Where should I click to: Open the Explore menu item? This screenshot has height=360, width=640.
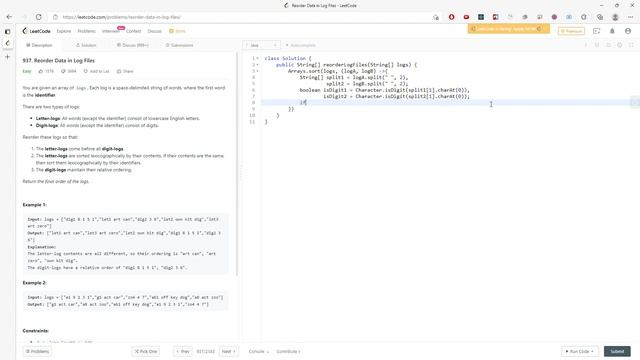[x=64, y=31]
